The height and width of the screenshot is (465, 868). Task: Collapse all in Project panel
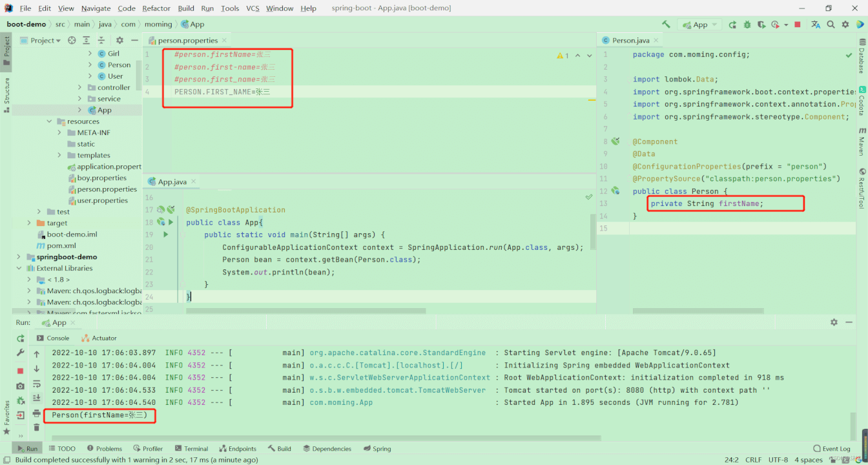point(101,40)
